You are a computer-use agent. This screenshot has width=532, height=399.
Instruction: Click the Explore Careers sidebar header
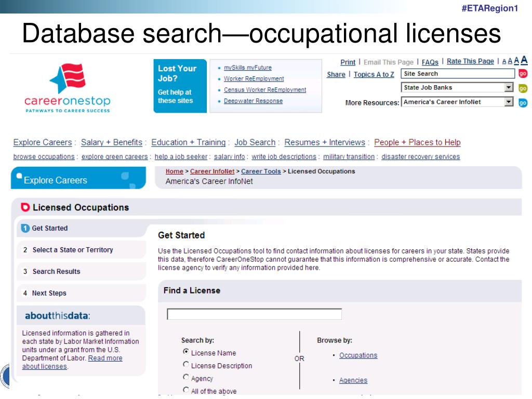click(78, 178)
